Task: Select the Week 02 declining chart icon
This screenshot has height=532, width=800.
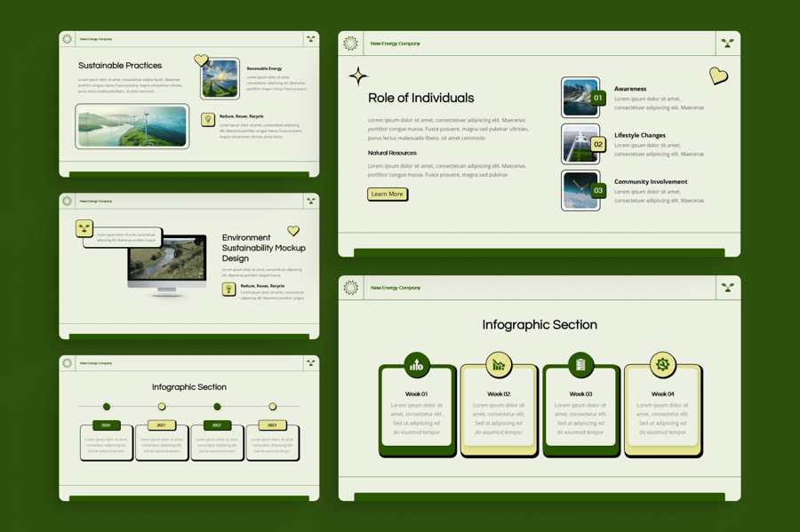Action: click(x=499, y=364)
